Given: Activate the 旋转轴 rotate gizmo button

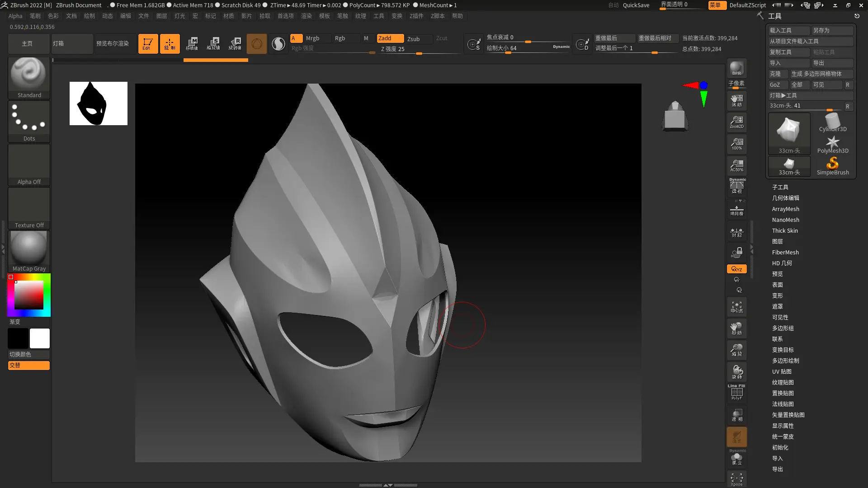Looking at the screenshot, I should 235,44.
